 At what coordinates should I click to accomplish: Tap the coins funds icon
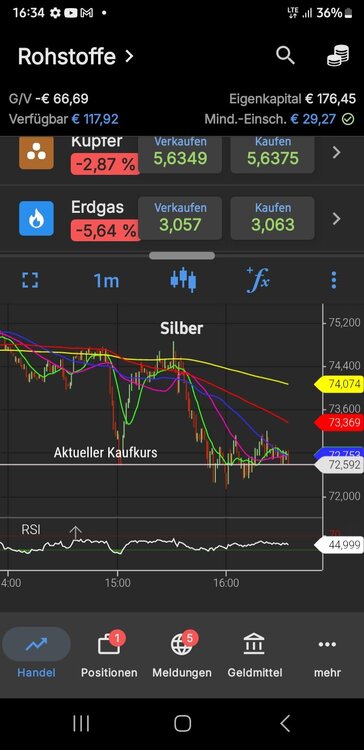click(338, 56)
